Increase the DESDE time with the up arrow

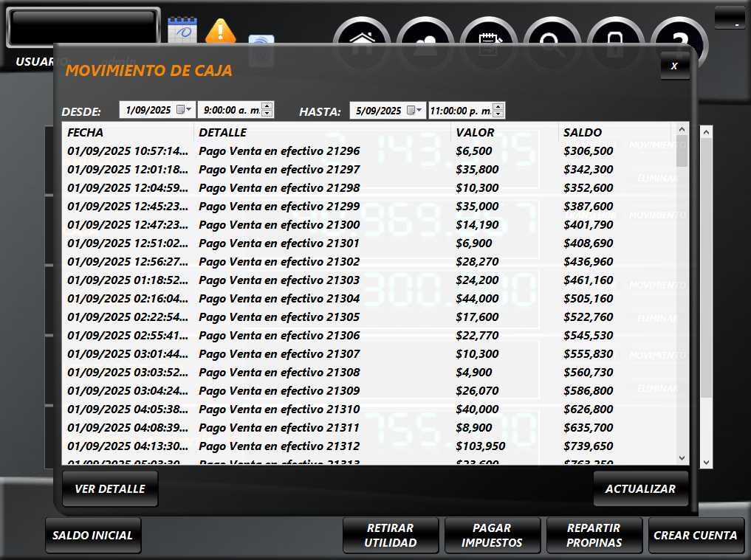267,106
